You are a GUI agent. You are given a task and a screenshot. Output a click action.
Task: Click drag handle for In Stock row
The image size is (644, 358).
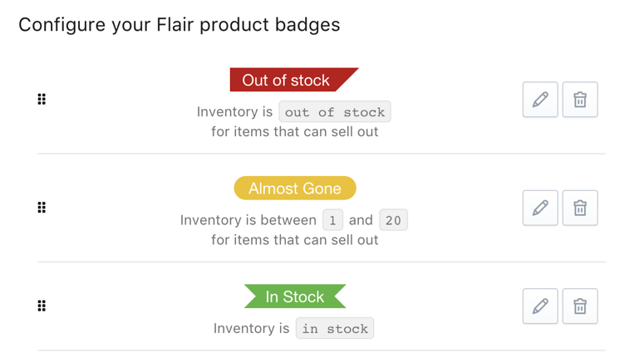click(x=42, y=307)
